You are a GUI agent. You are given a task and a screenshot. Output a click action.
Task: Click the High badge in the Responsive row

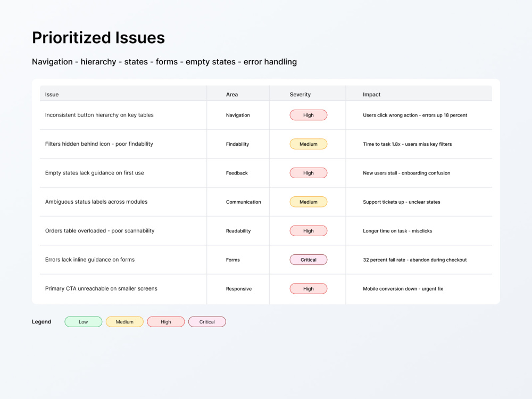(309, 289)
